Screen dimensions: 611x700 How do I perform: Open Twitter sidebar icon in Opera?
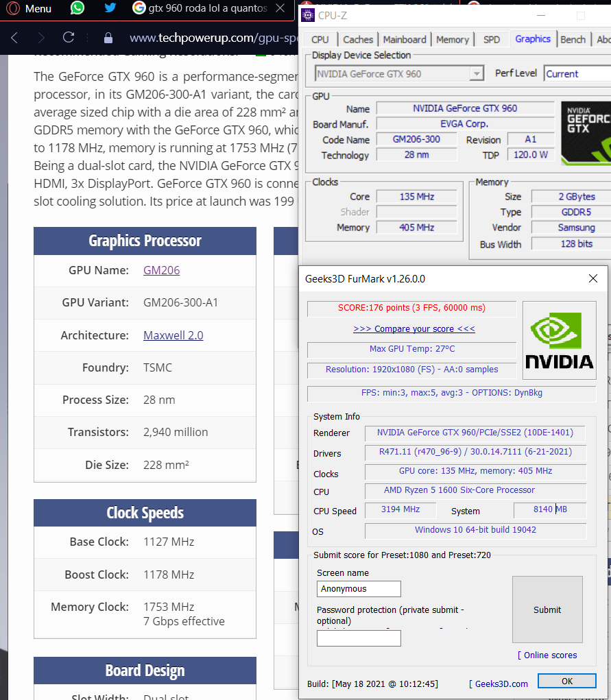(x=110, y=8)
